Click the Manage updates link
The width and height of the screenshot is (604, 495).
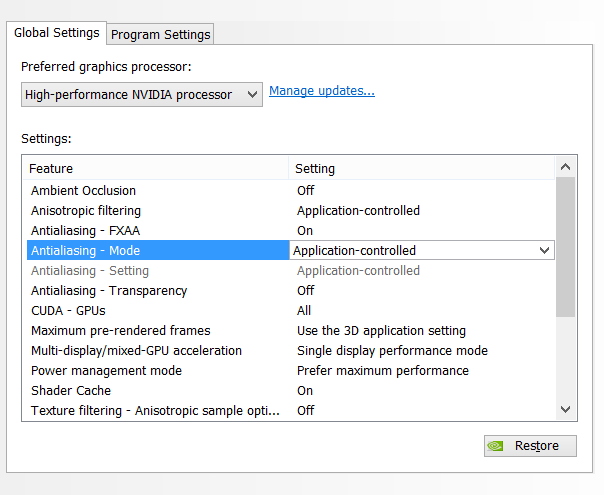[x=322, y=91]
